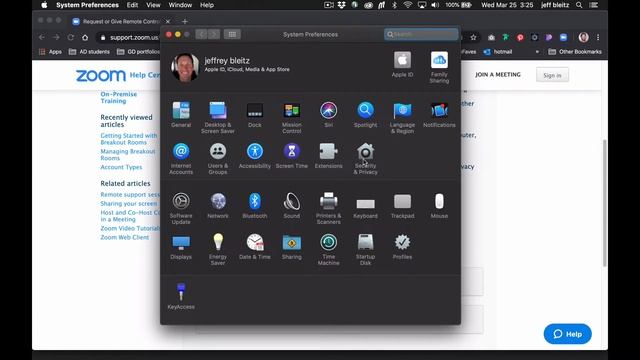The width and height of the screenshot is (640, 360).
Task: Click Sign In button on Zoom page
Action: (x=552, y=75)
